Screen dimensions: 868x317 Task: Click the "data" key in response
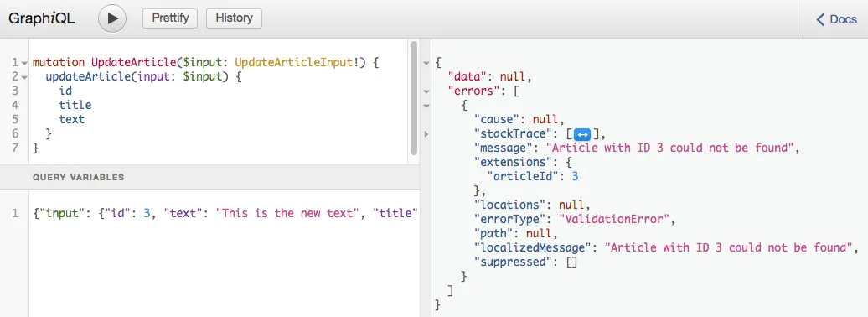click(x=468, y=77)
